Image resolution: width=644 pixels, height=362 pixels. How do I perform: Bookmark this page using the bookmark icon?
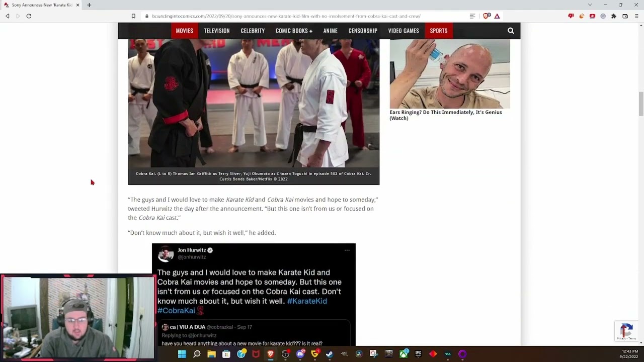[133, 16]
